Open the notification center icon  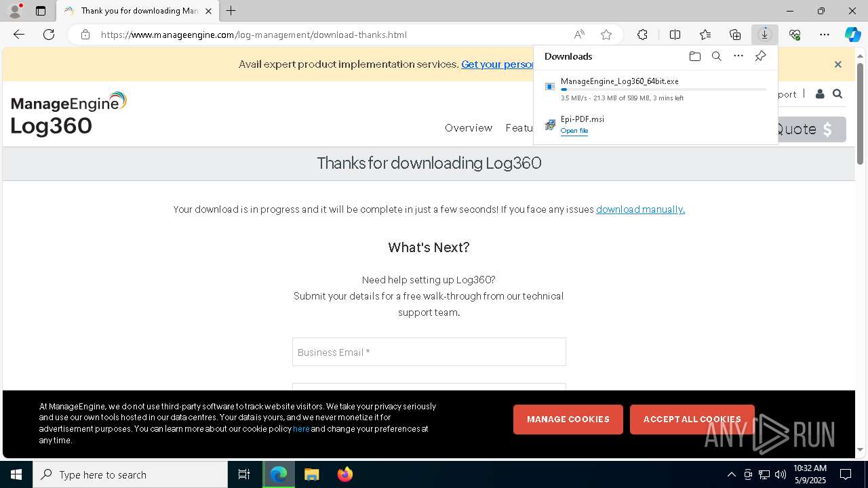846,474
